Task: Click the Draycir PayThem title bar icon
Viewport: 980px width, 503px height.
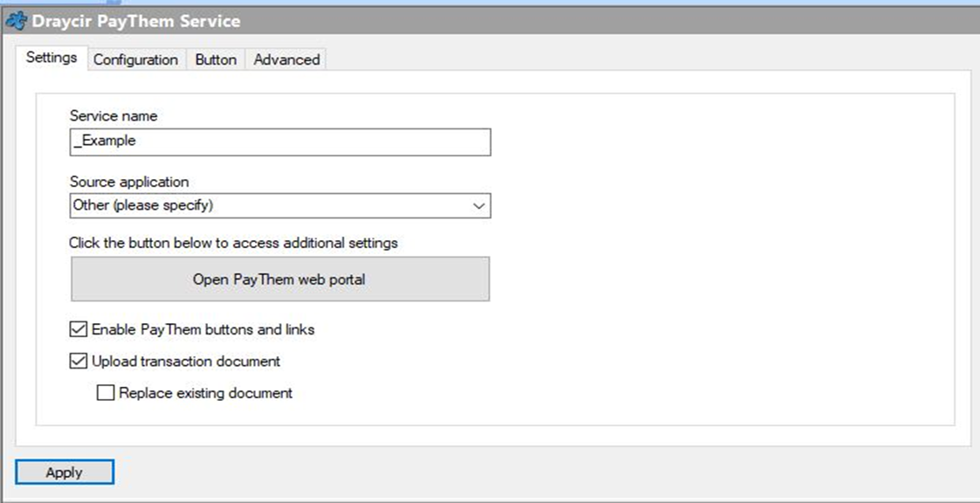Action: (x=16, y=21)
